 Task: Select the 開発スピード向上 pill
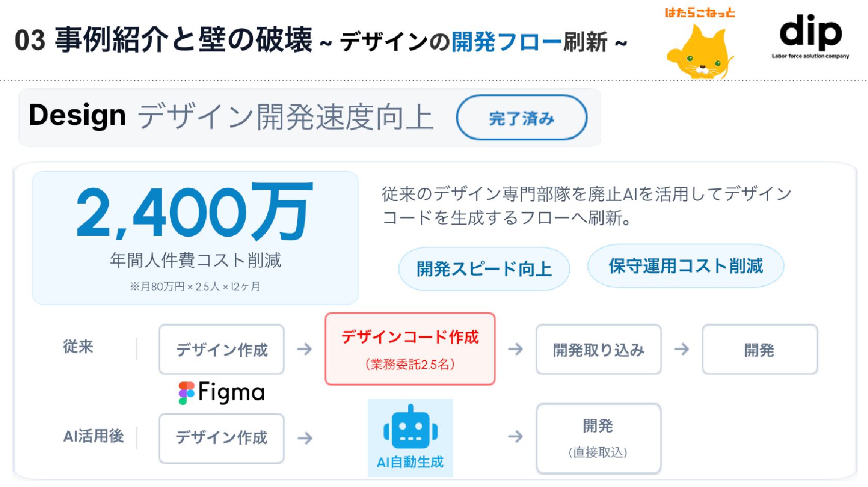[x=484, y=269]
